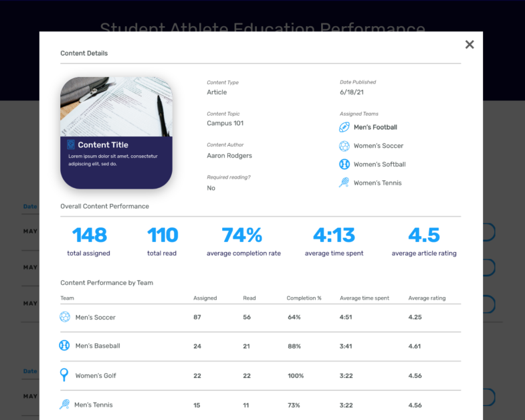Close the Content Details dialog
This screenshot has height=420, width=525.
[x=469, y=44]
